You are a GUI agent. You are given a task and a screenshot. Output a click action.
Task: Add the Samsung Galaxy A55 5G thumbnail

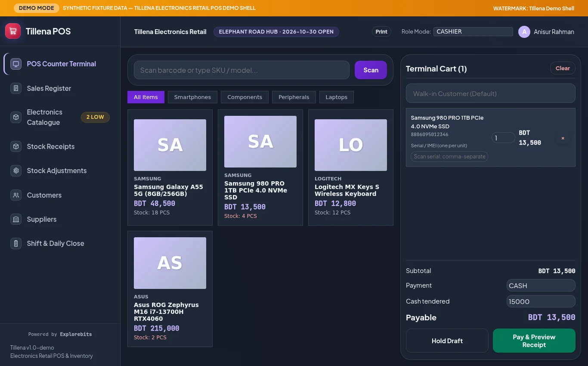[x=170, y=145]
